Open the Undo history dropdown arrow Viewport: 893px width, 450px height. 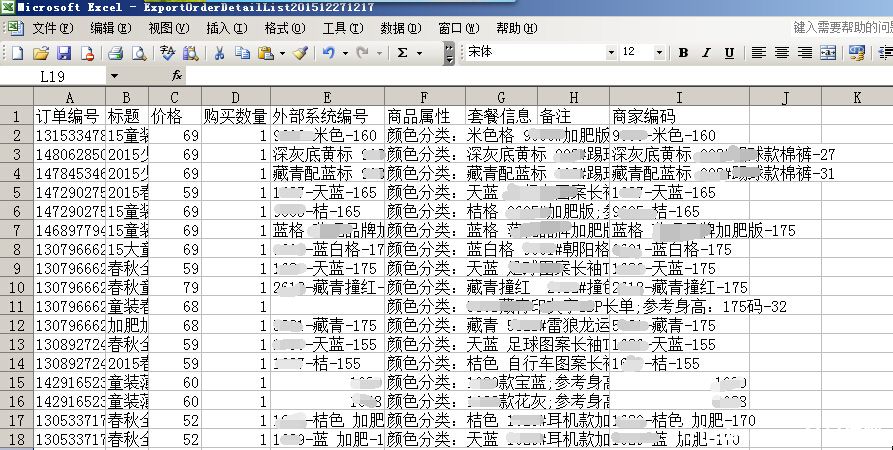click(x=345, y=54)
